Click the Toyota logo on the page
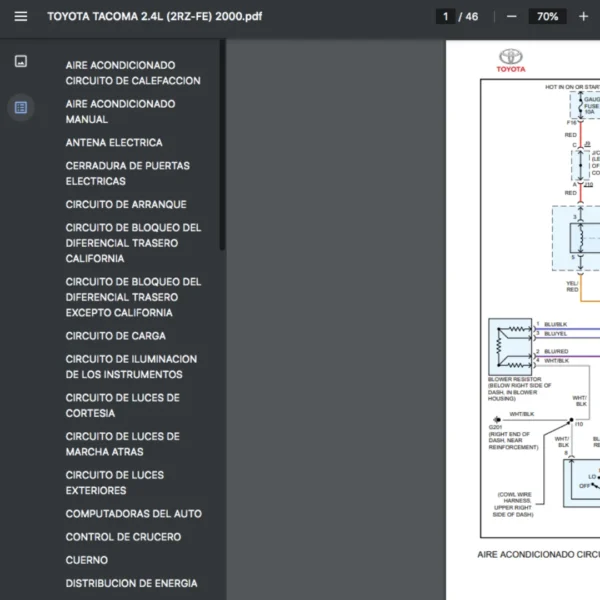The width and height of the screenshot is (600, 600). tap(511, 60)
